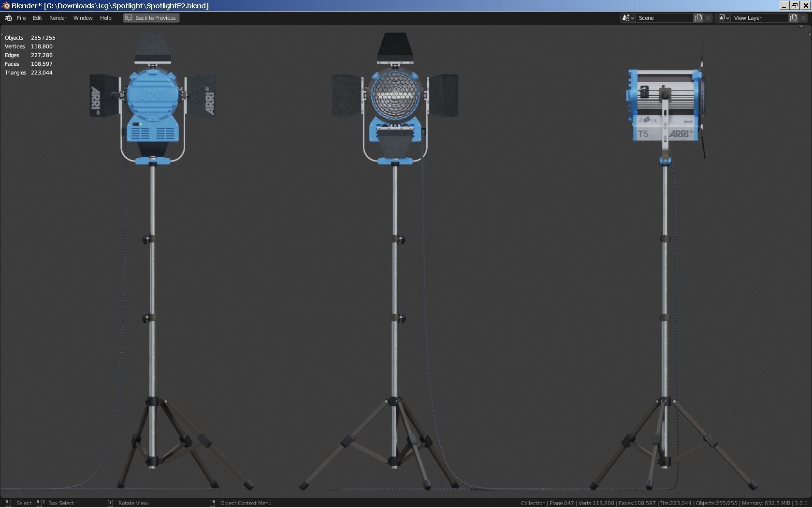This screenshot has width=812, height=508.
Task: Click the New Scene icon
Action: point(698,18)
